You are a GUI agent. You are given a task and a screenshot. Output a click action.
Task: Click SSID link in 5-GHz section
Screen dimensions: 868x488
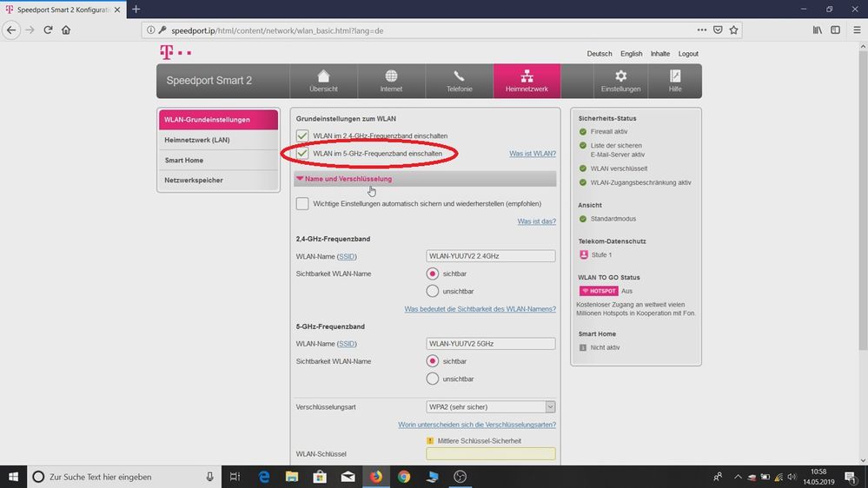click(x=347, y=344)
